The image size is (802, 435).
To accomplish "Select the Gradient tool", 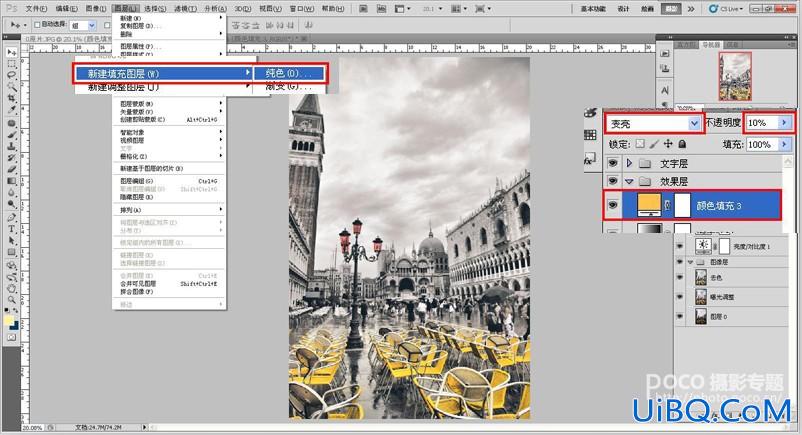I will [11, 181].
